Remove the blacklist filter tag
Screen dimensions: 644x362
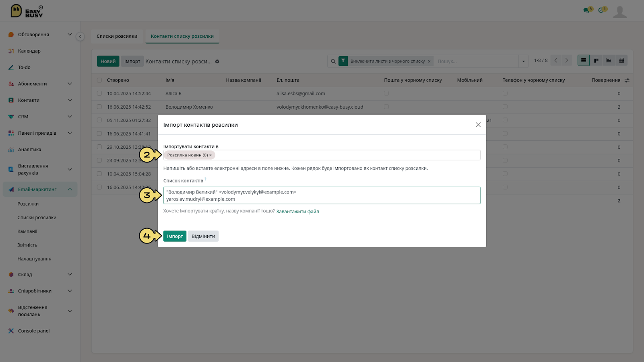pos(429,62)
